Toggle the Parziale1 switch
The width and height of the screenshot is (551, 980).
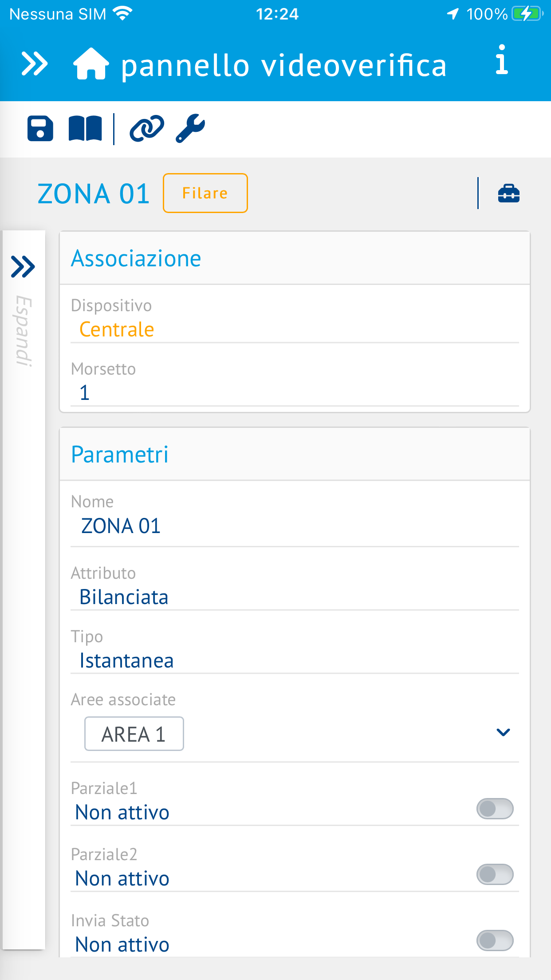click(x=495, y=808)
